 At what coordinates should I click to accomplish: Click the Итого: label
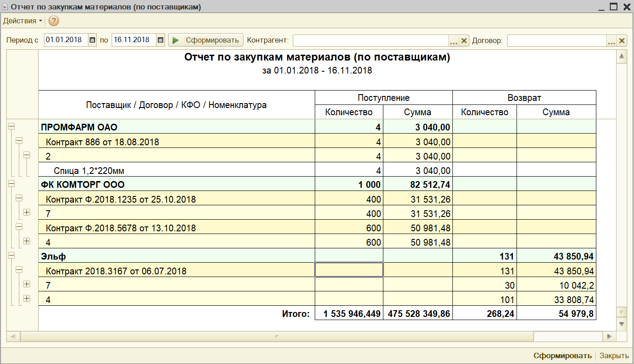[295, 314]
